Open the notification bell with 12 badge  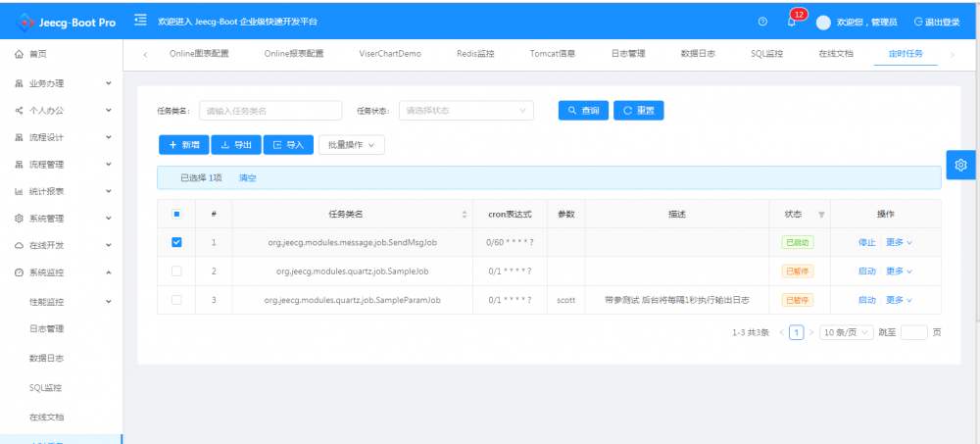[791, 22]
